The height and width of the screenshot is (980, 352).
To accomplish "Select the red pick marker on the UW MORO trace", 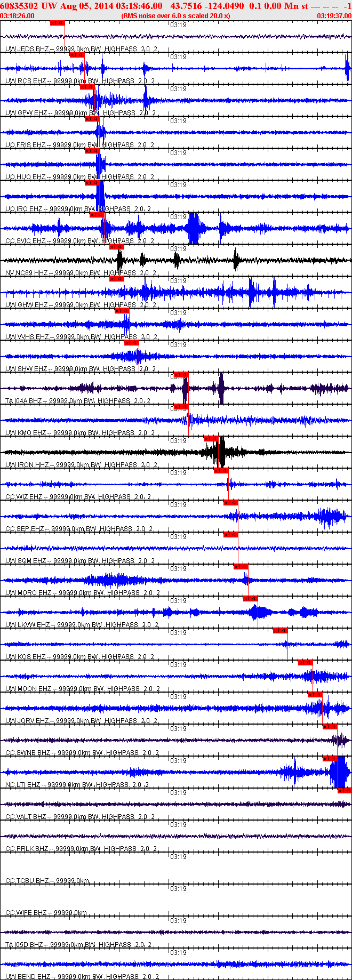I will coord(241,567).
